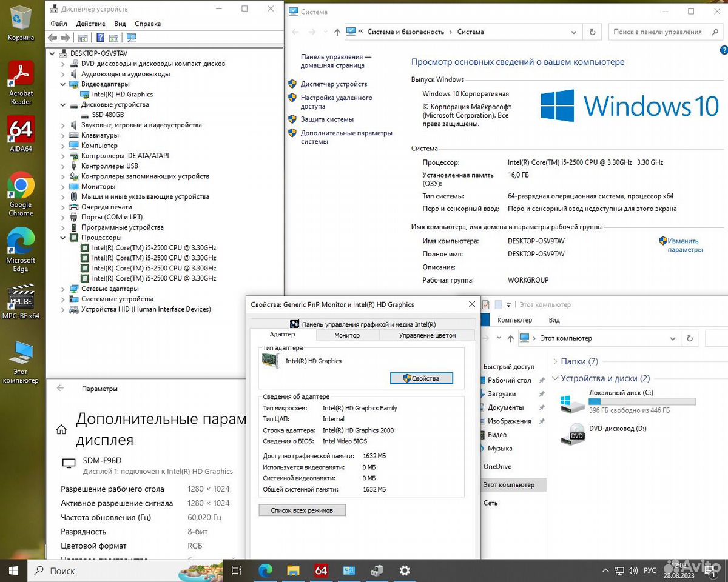Screen dimensions: 728x582
Task: Click the Список всех режимов button
Action: 302,510
